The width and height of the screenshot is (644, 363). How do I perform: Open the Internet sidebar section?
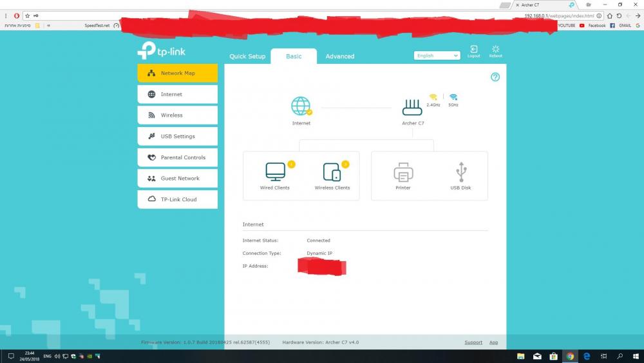pos(178,94)
